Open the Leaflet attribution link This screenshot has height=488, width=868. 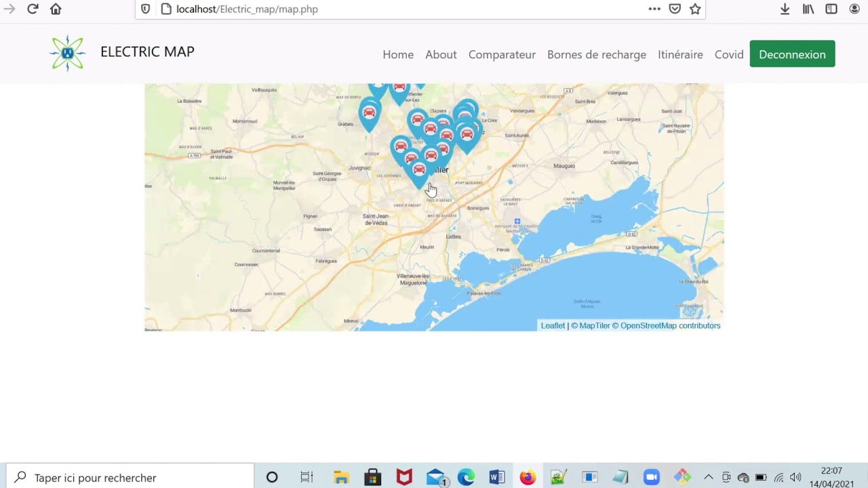(x=553, y=325)
